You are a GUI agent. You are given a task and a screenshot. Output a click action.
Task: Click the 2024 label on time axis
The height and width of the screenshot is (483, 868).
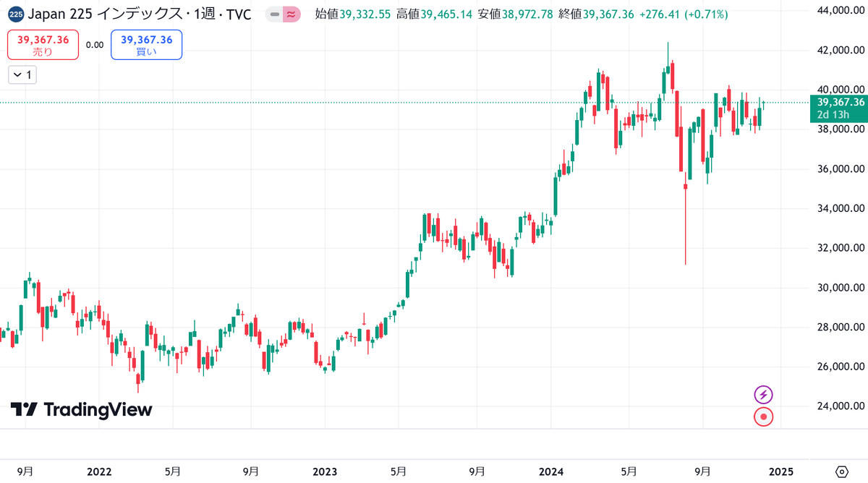click(552, 471)
